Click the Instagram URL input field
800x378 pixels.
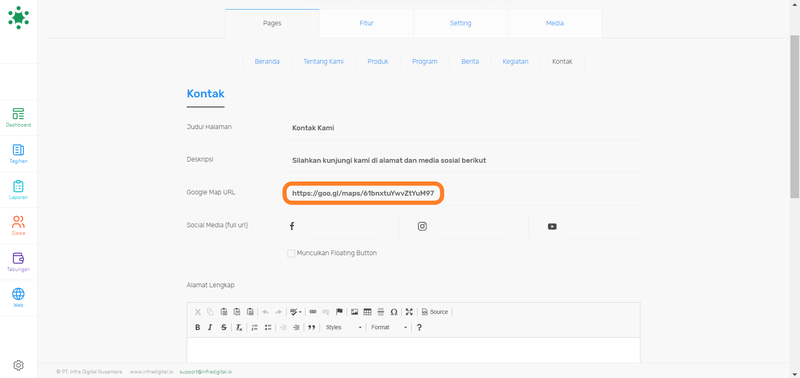click(x=474, y=226)
